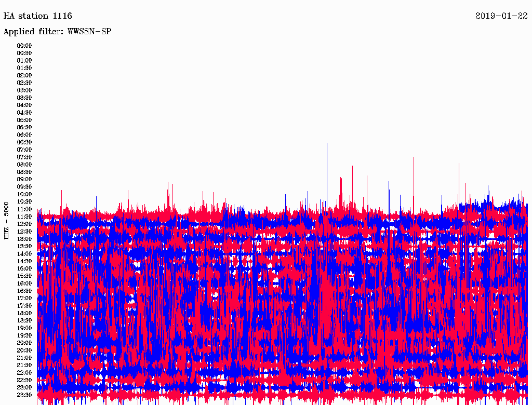
Task: Select the 18:30 time label
Action: pos(24,320)
